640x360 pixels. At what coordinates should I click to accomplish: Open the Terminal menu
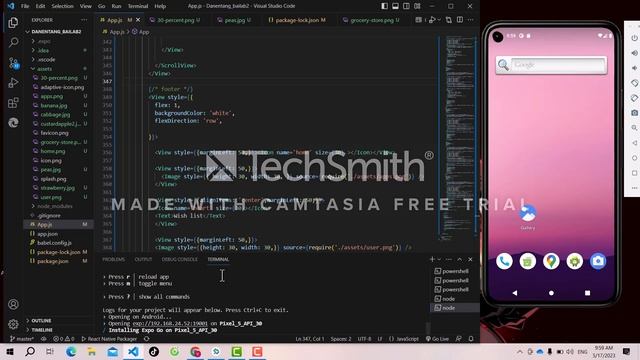(138, 6)
